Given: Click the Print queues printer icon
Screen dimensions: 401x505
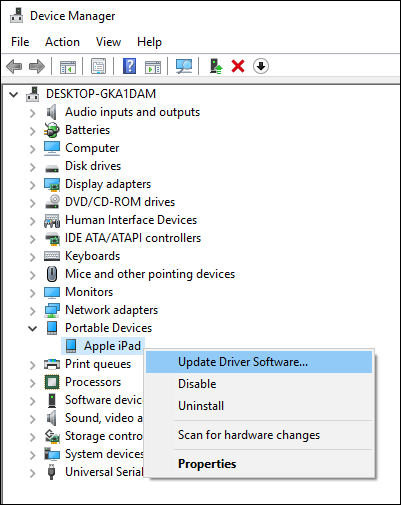Looking at the screenshot, I should [52, 364].
